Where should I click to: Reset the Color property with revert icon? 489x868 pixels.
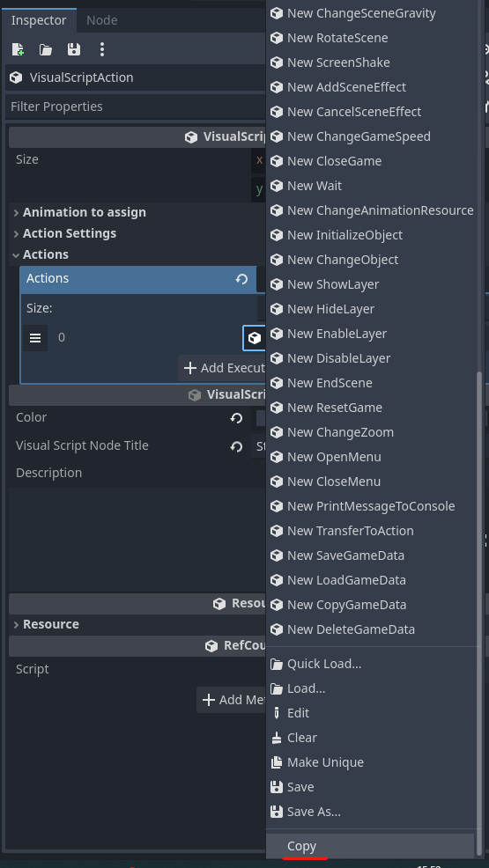coord(236,418)
